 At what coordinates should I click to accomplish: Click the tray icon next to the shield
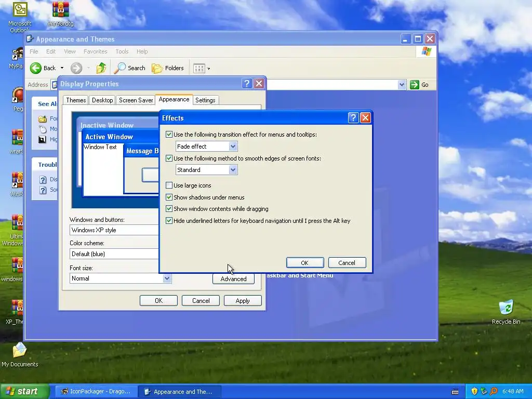[484, 391]
